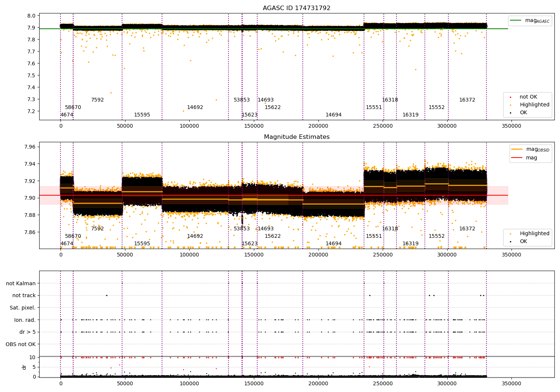Click the 'not Kalman' row label
560x392 pixels.
[x=21, y=284]
